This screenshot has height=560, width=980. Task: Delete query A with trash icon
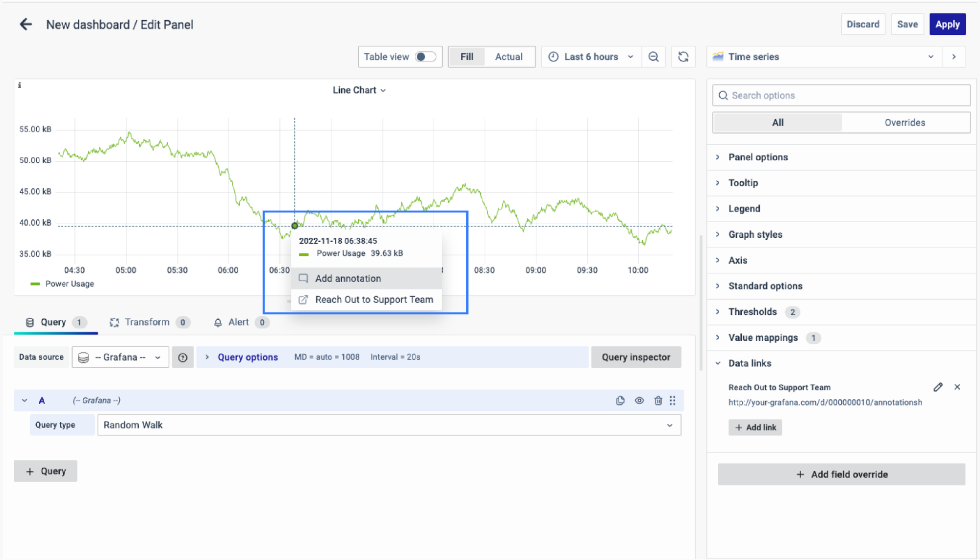[x=658, y=401]
